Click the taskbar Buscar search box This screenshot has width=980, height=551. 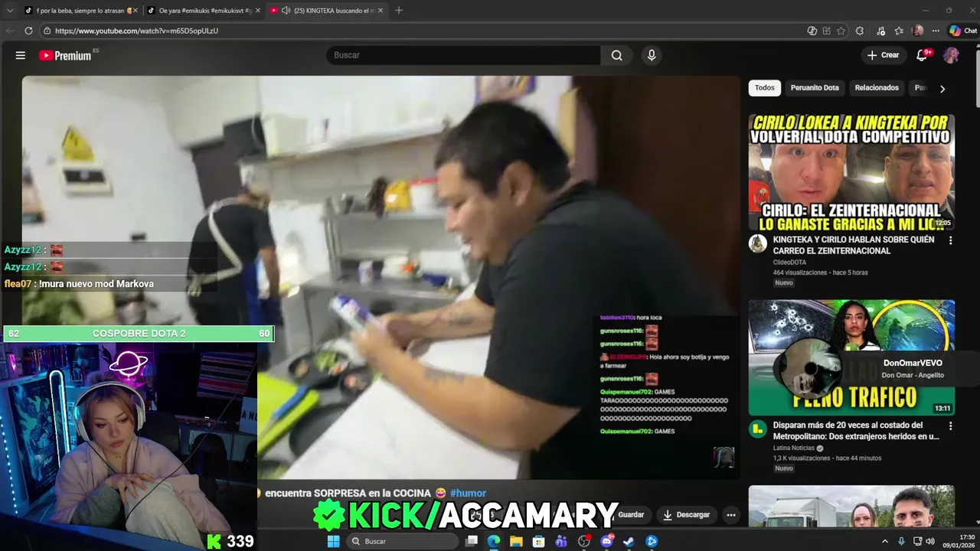point(402,541)
